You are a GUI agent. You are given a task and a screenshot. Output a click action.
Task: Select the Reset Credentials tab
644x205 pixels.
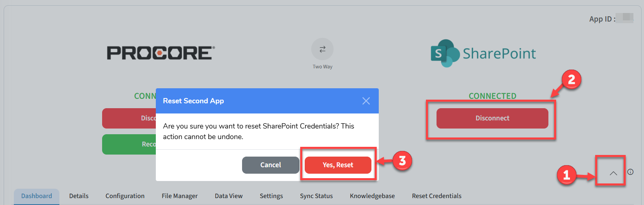(437, 196)
